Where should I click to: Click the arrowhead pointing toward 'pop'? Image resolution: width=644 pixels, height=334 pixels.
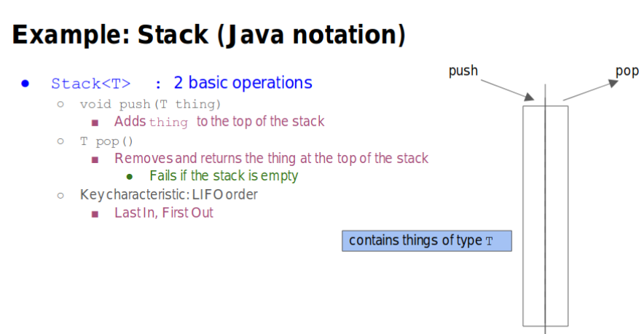pos(613,83)
